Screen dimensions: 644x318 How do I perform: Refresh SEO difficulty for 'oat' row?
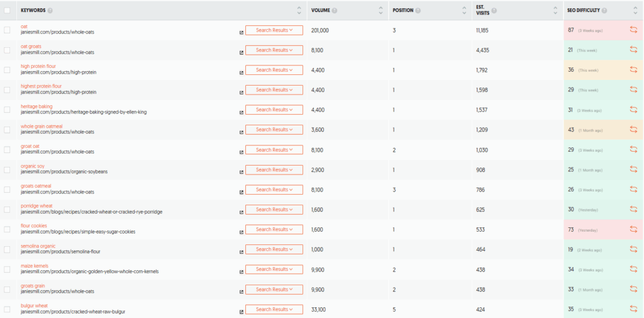[x=633, y=30]
